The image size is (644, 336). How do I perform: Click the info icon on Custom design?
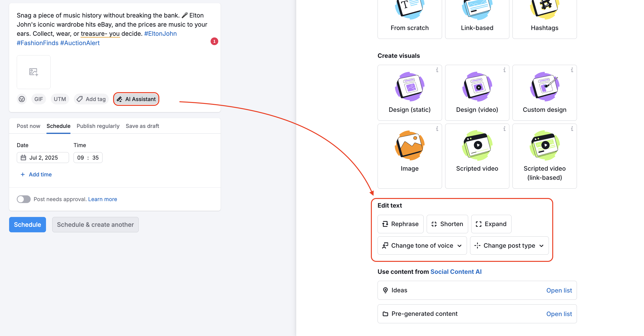(x=572, y=70)
